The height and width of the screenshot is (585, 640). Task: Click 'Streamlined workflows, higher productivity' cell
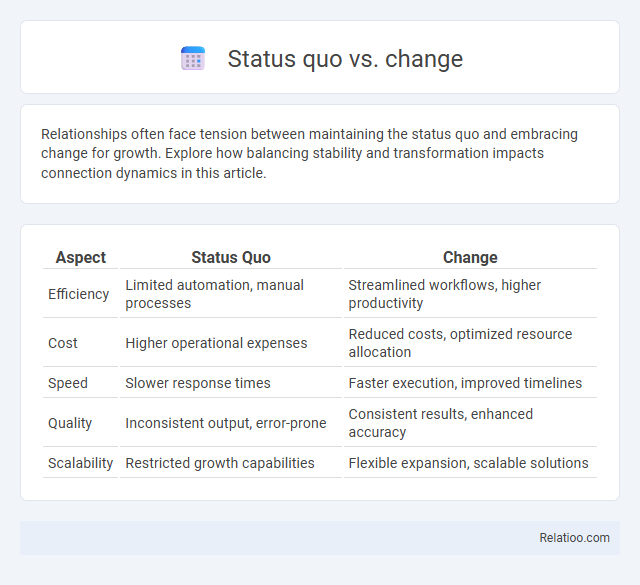coord(470,294)
